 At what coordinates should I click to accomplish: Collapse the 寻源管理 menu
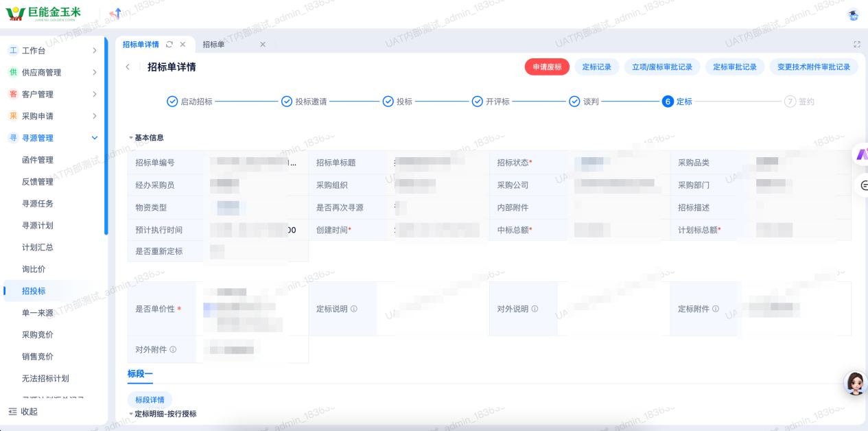[x=94, y=138]
